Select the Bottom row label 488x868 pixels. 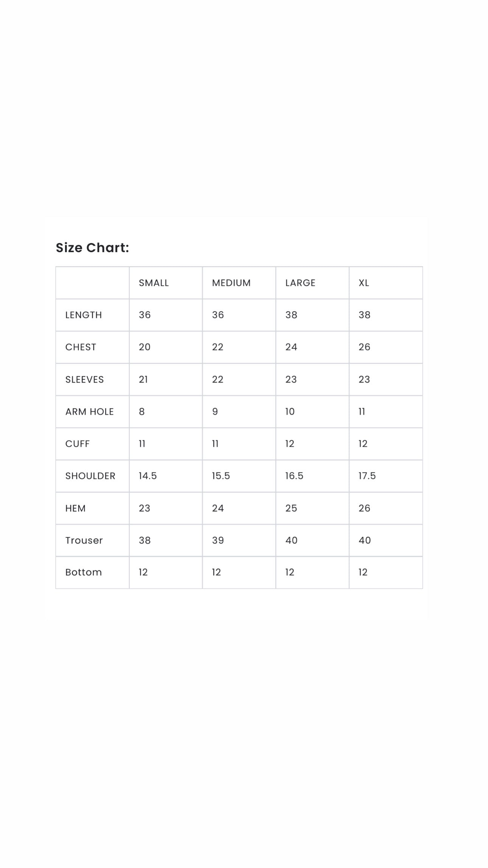click(83, 572)
